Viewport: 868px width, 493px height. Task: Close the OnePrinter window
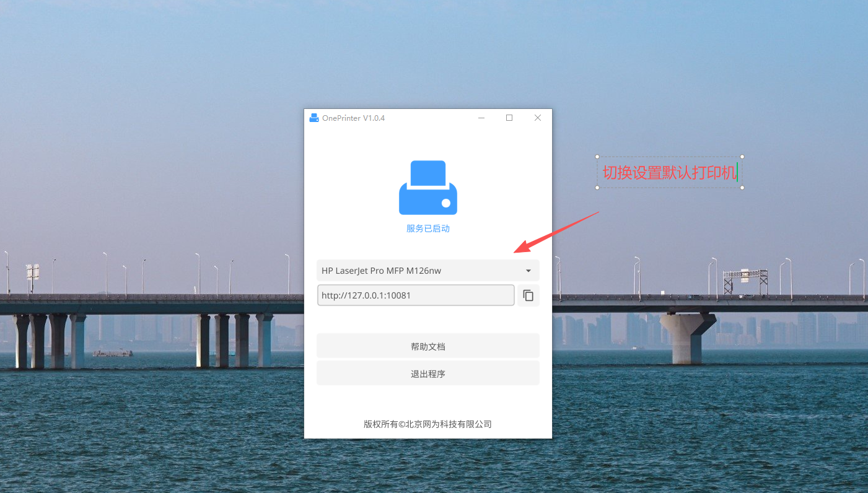538,118
